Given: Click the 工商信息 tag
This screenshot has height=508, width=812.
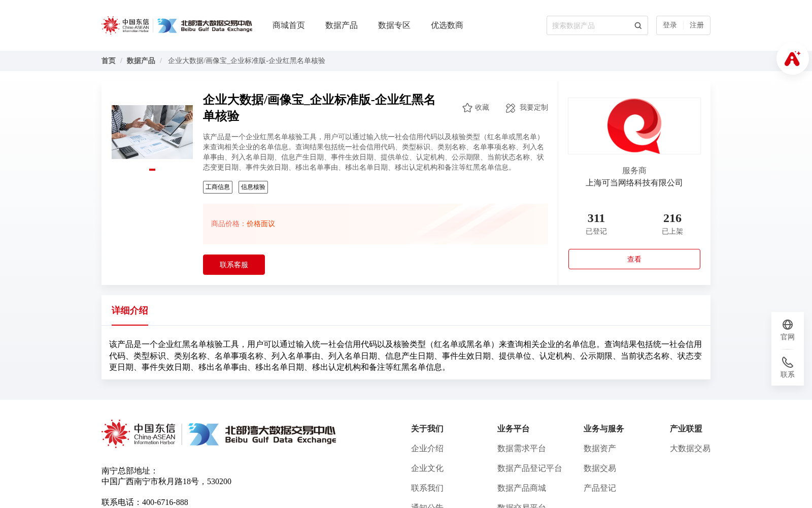Looking at the screenshot, I should (x=218, y=187).
